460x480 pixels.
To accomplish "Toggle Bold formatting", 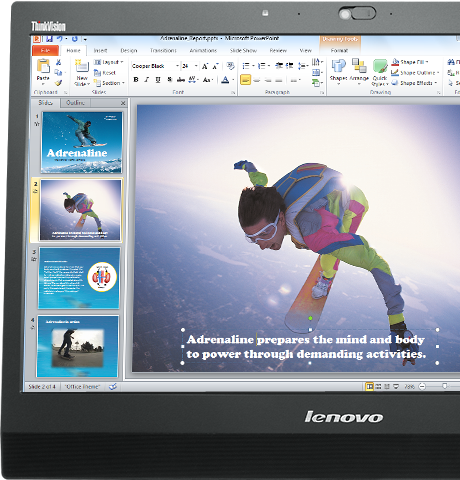I will coord(136,80).
